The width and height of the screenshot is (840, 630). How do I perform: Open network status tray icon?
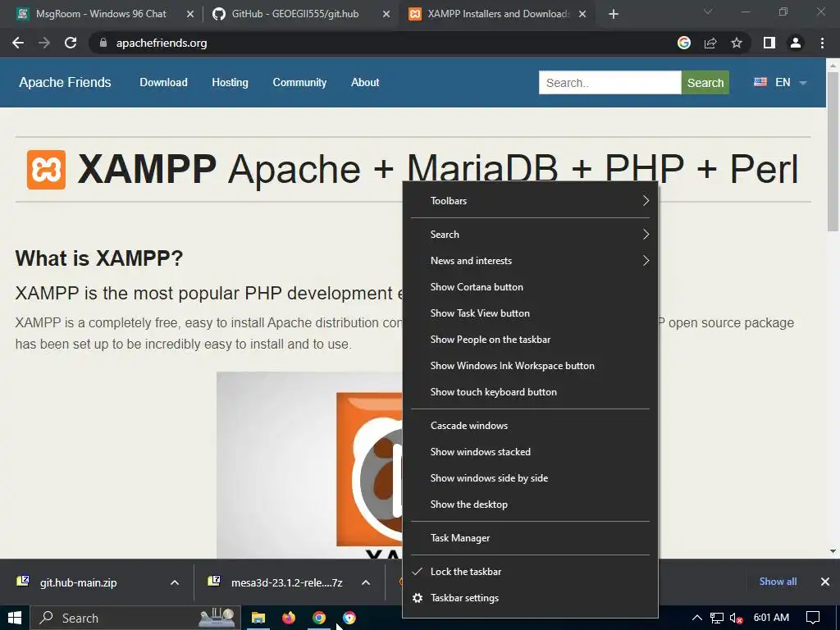(717, 618)
